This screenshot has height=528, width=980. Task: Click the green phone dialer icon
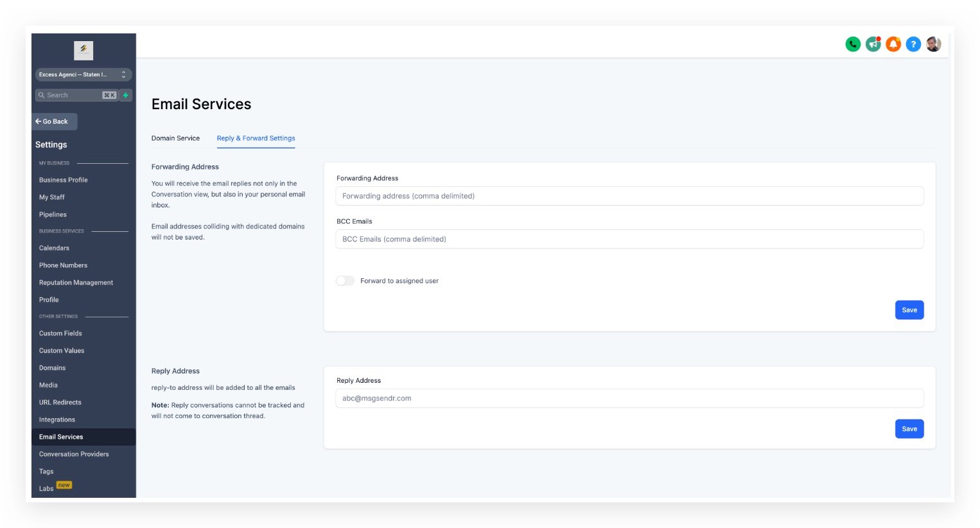pos(852,44)
